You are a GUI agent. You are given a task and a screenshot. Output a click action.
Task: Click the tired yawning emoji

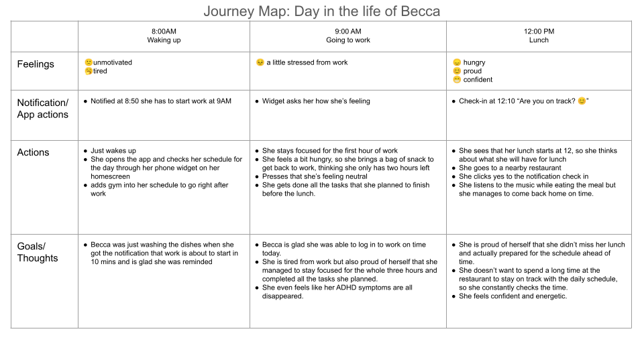pos(89,71)
